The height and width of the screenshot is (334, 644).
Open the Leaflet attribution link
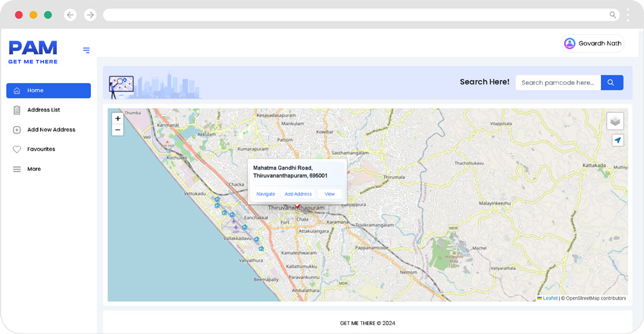pyautogui.click(x=550, y=298)
